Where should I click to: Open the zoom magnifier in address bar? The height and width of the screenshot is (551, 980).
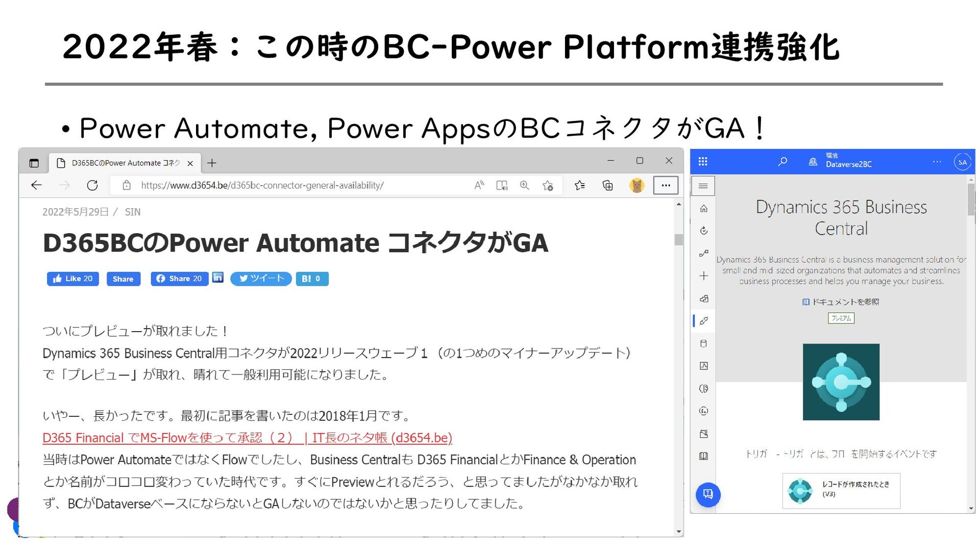(525, 185)
